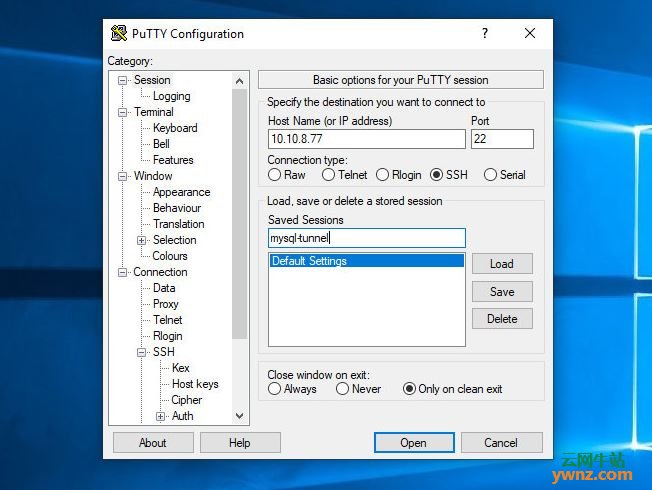The height and width of the screenshot is (490, 652).
Task: Click category tree scroll up arrow
Action: click(x=240, y=81)
